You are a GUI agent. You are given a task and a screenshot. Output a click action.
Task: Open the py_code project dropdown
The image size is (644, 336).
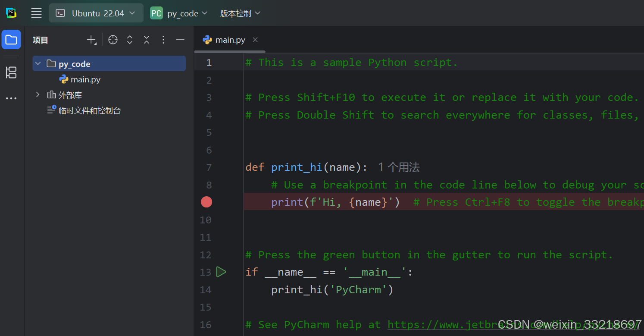point(179,13)
